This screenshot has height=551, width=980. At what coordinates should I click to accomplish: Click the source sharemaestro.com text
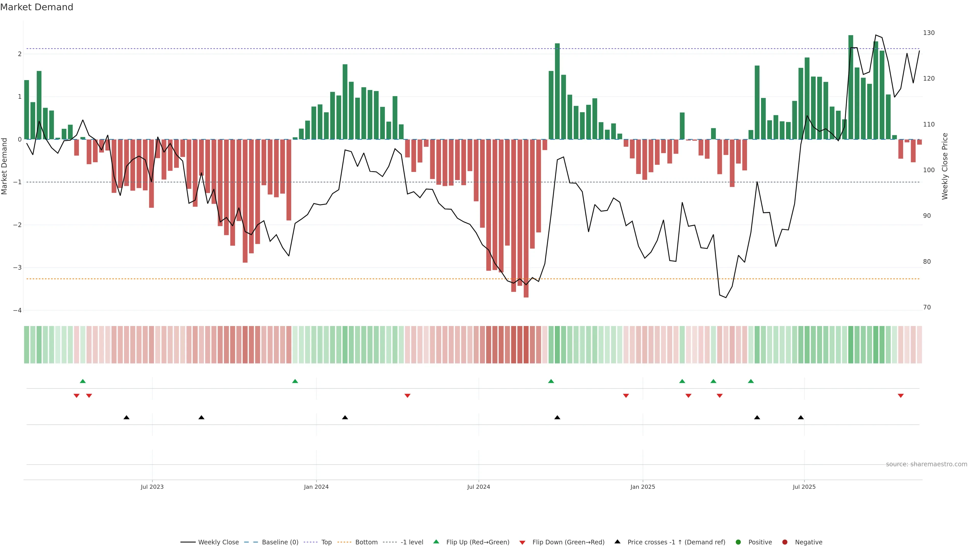[x=926, y=464]
